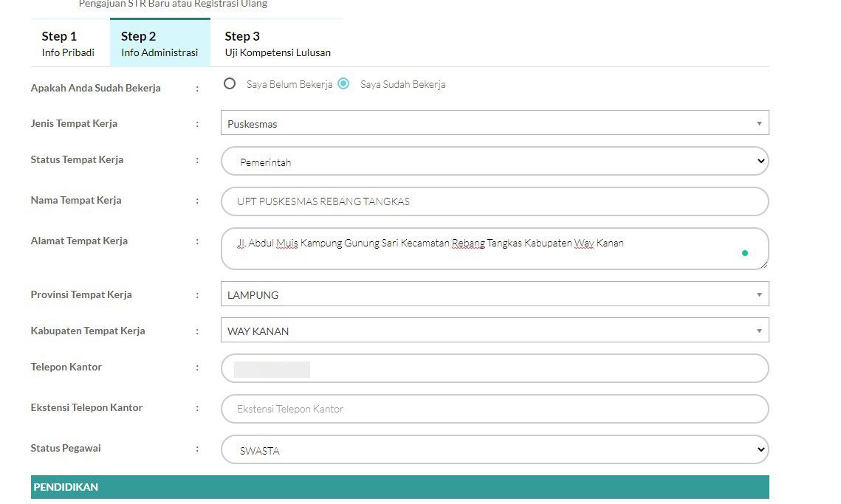The image size is (841, 504).
Task: Click the Nama Tempat Kerja input field
Action: click(495, 201)
